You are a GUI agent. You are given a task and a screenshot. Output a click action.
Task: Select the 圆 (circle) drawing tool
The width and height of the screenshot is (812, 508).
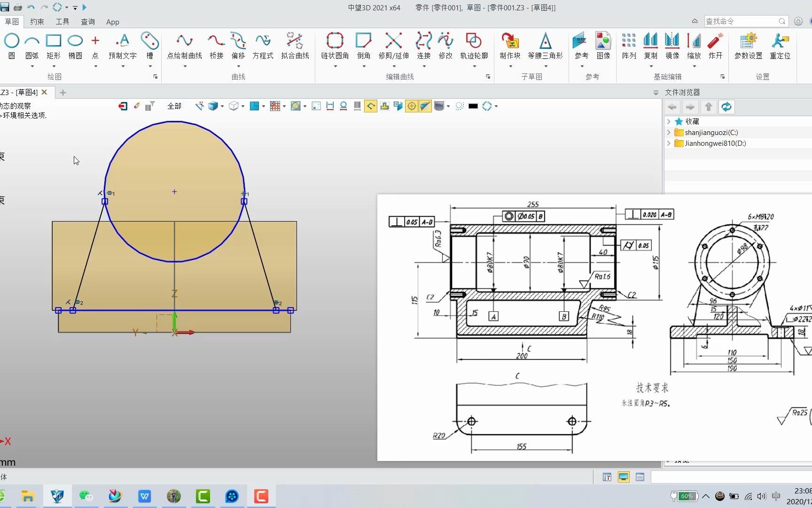11,46
